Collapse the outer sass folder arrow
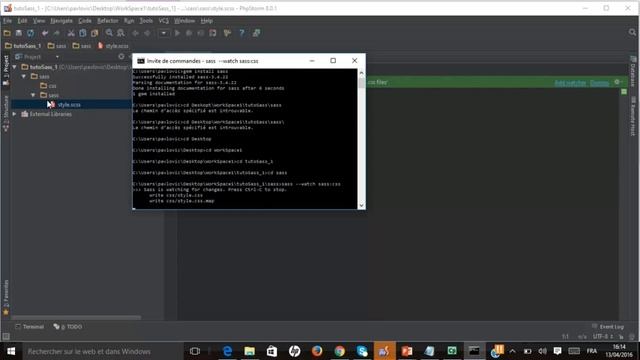The height and width of the screenshot is (360, 640). coord(24,76)
